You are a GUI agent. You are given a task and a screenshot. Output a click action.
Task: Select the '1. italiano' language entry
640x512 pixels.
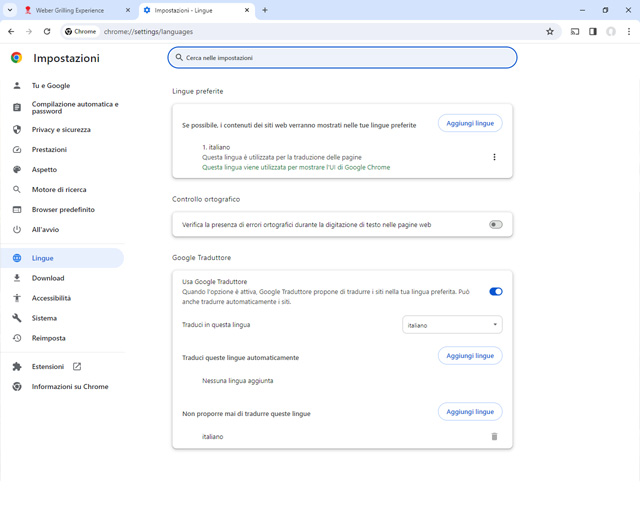[216, 147]
